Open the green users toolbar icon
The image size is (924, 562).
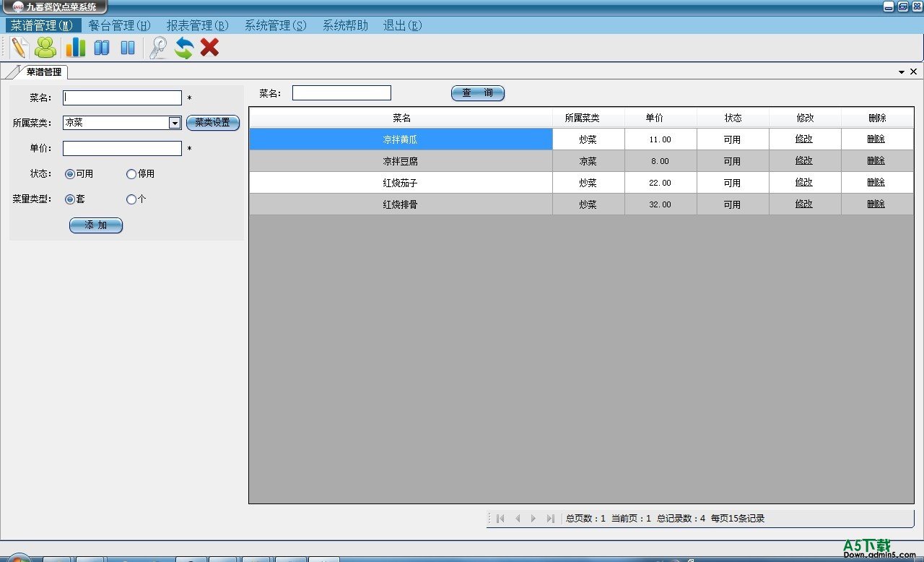pos(45,48)
